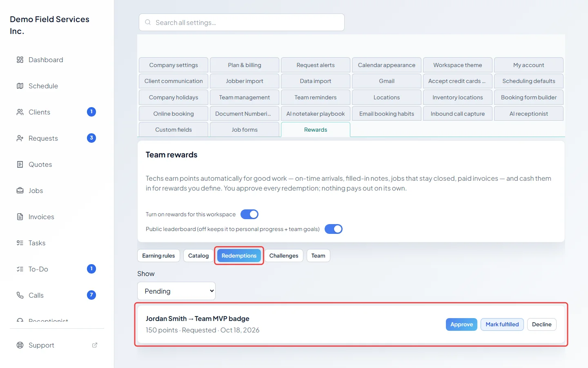Click the Demo Field Services Inc. workspace name
The image size is (588, 368).
pyautogui.click(x=49, y=25)
